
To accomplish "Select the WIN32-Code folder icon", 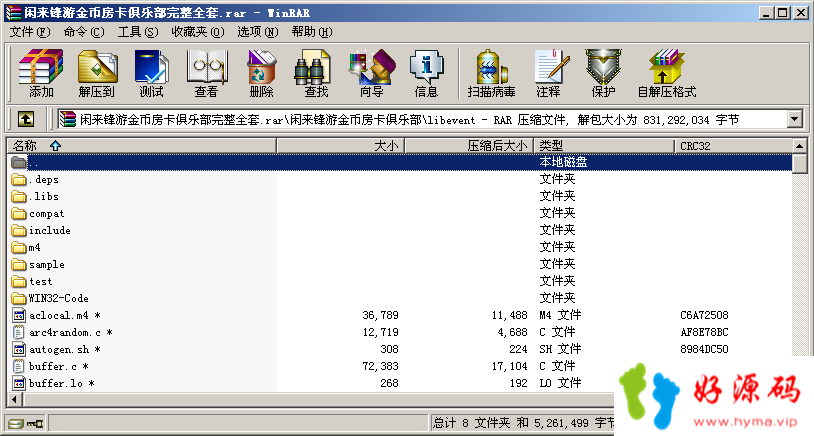I will (19, 298).
